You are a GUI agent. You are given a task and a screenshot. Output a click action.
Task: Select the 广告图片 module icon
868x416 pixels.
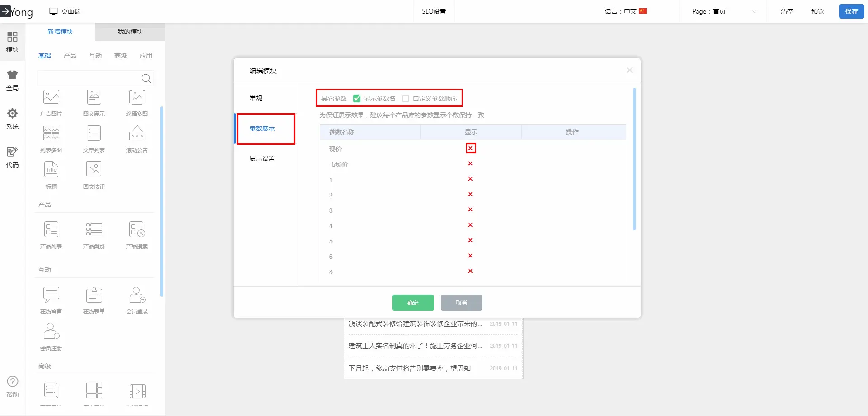(x=51, y=98)
